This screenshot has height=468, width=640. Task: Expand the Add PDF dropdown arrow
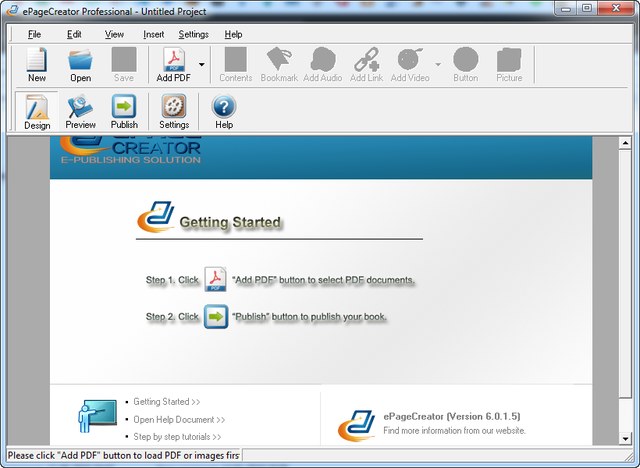pos(202,65)
